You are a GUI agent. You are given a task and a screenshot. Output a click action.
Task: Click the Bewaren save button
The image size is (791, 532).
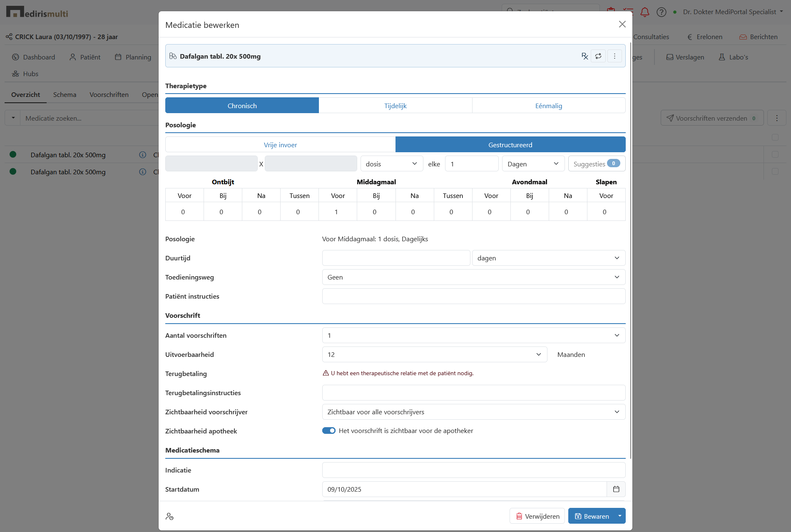coord(591,516)
